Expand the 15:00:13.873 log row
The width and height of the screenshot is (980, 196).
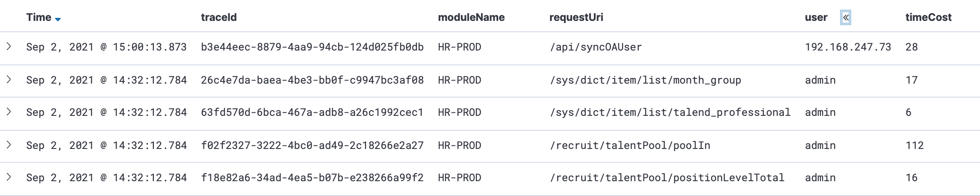9,47
